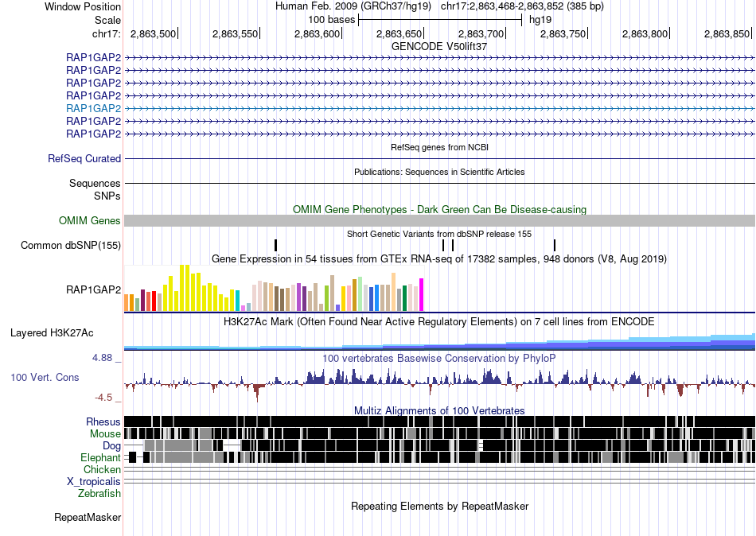Open the RefSeq genes from NCBI title
This screenshot has width=756, height=536.
click(x=439, y=147)
